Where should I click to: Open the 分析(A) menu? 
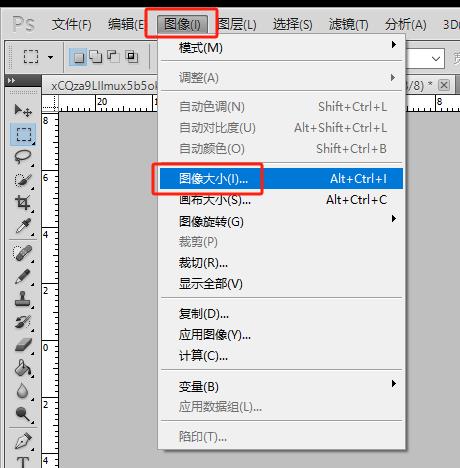point(405,25)
